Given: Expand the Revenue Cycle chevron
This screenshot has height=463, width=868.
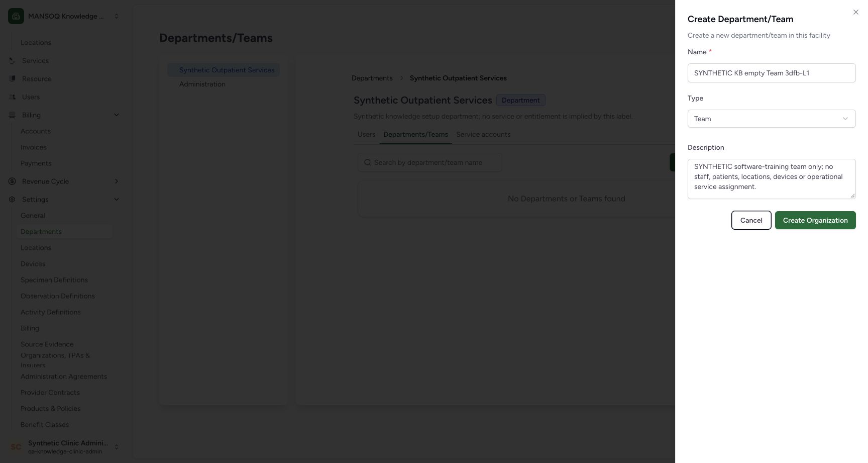Looking at the screenshot, I should tap(117, 181).
